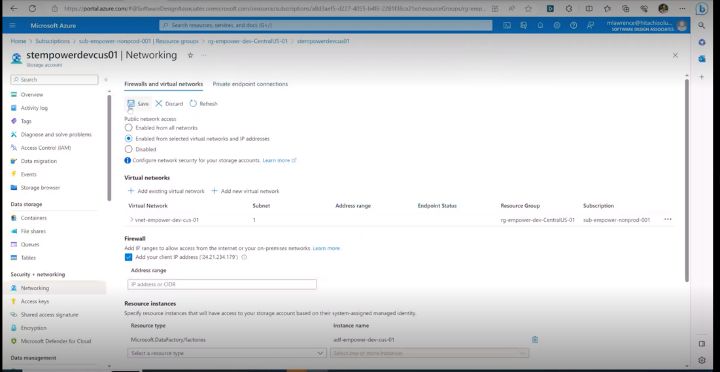Screen dimensions: 720x372
Task: Delete the adf-empower-dev-cus-01 resource instance
Action: pyautogui.click(x=535, y=340)
